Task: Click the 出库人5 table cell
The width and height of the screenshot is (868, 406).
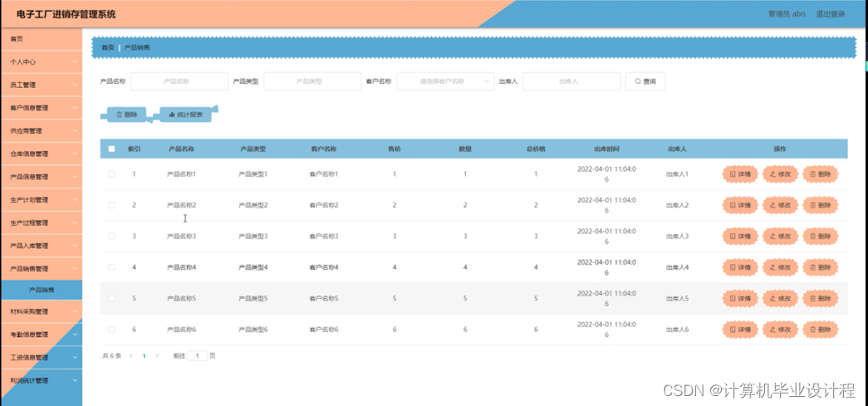Action: click(x=677, y=299)
